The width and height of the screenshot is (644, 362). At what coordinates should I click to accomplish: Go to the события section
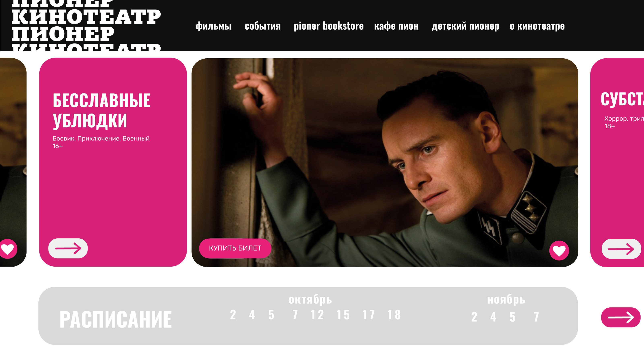point(262,26)
